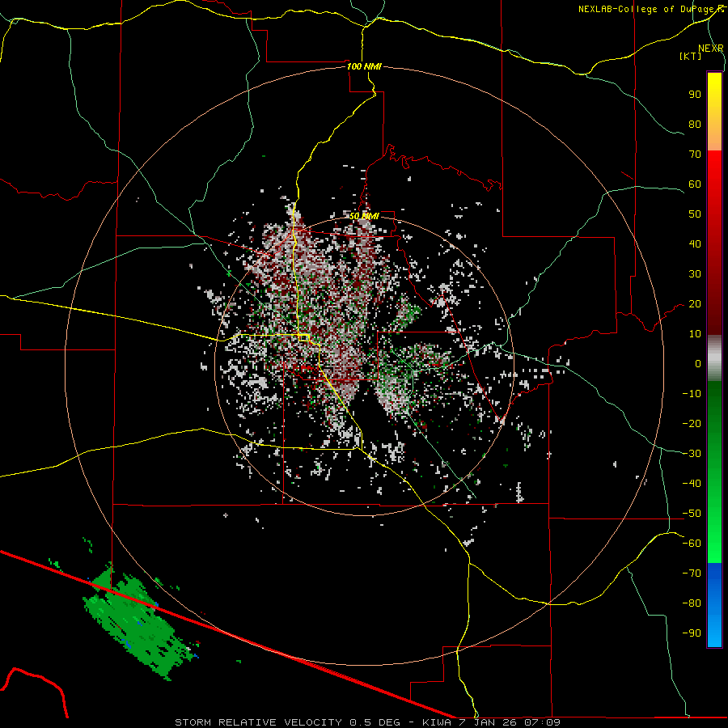Click the -70 value on velocity scale
The image size is (728, 728).
(x=692, y=574)
